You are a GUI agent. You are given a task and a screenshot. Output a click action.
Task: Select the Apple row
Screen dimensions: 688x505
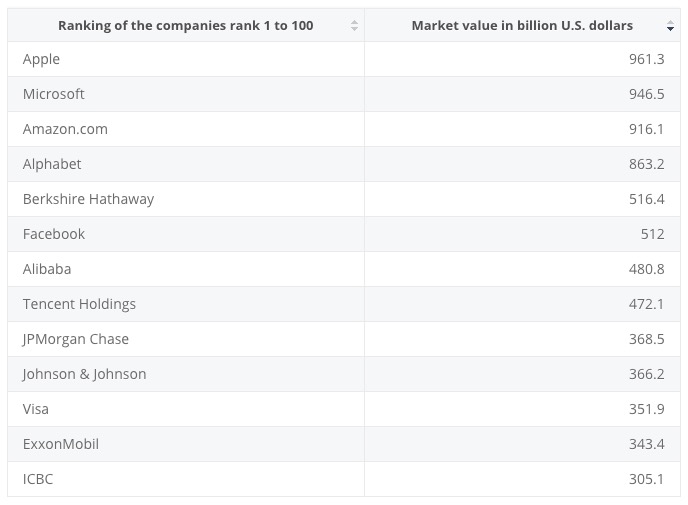coord(41,59)
